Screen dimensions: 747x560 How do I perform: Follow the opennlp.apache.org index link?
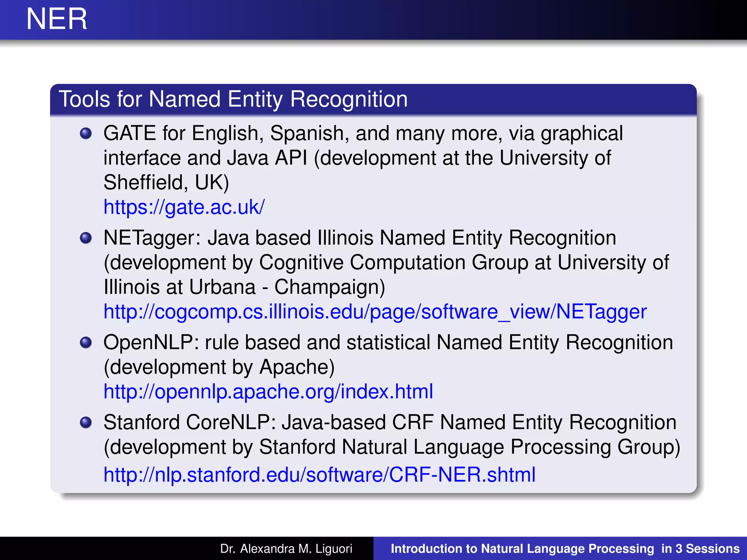(268, 392)
